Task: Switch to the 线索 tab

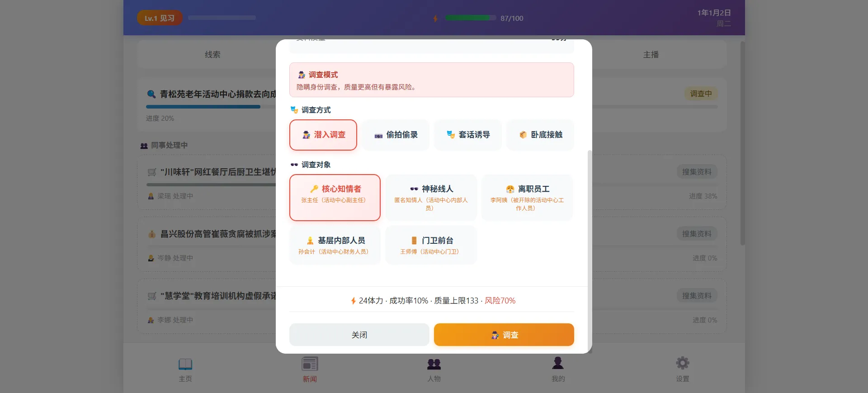Action: click(x=212, y=55)
